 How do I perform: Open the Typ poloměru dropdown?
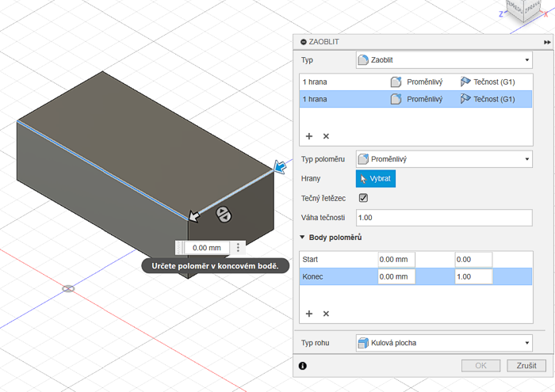[x=444, y=158]
